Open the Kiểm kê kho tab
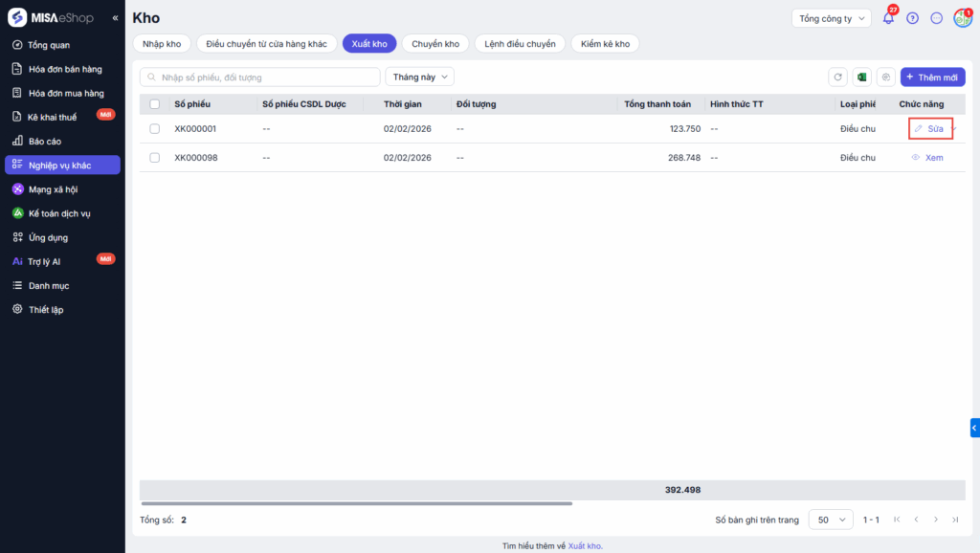 (605, 44)
